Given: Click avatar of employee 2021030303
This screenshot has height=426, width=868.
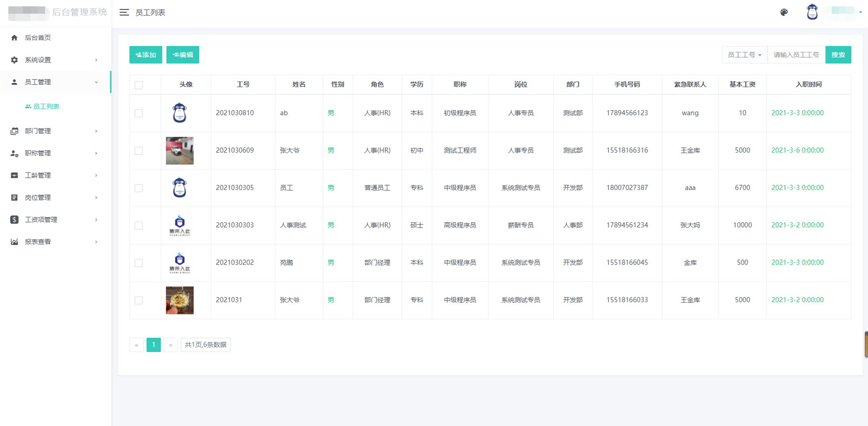Looking at the screenshot, I should (x=179, y=225).
